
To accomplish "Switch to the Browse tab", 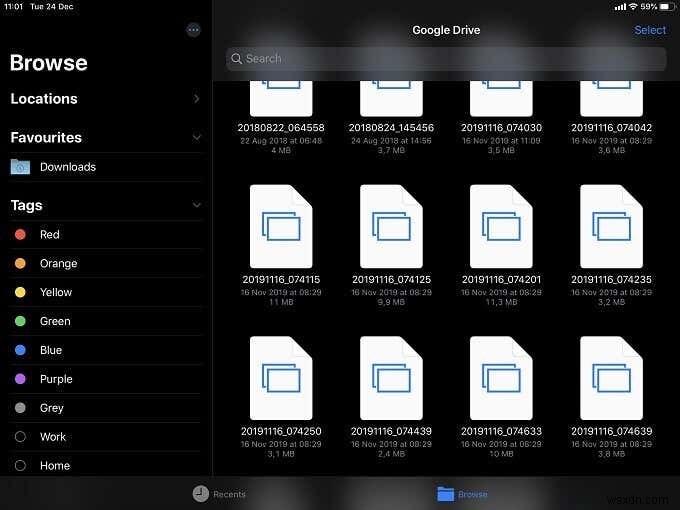I will click(462, 494).
